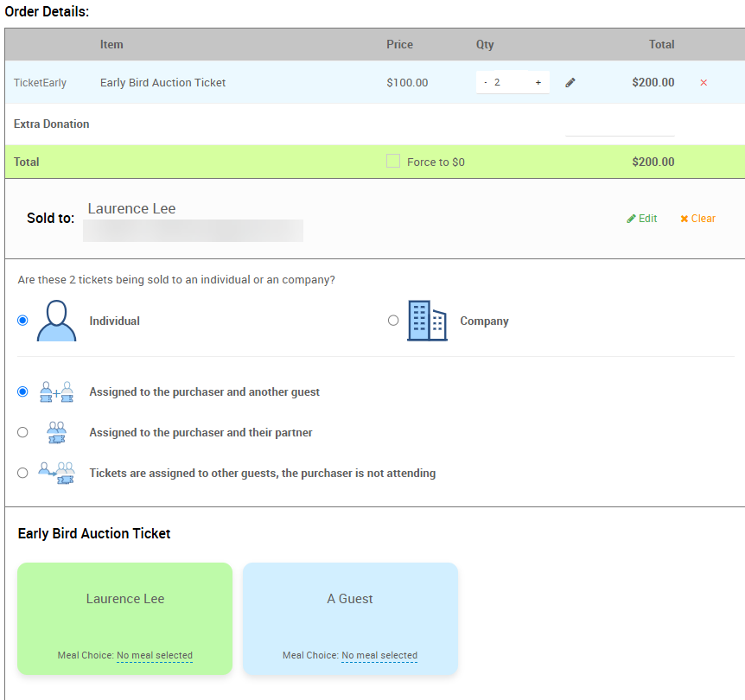The width and height of the screenshot is (745, 700).
Task: Click the pencil icon beside the quantity
Action: (570, 83)
